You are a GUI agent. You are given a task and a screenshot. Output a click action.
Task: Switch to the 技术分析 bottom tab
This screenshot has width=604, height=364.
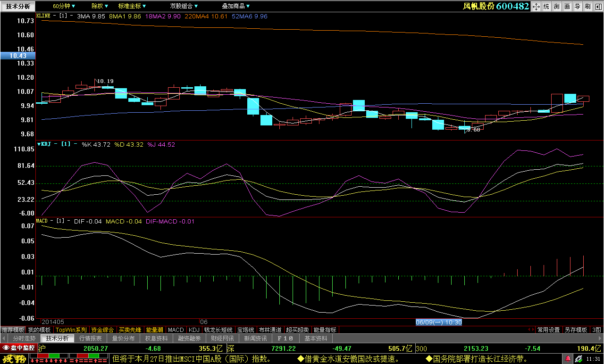[57, 339]
